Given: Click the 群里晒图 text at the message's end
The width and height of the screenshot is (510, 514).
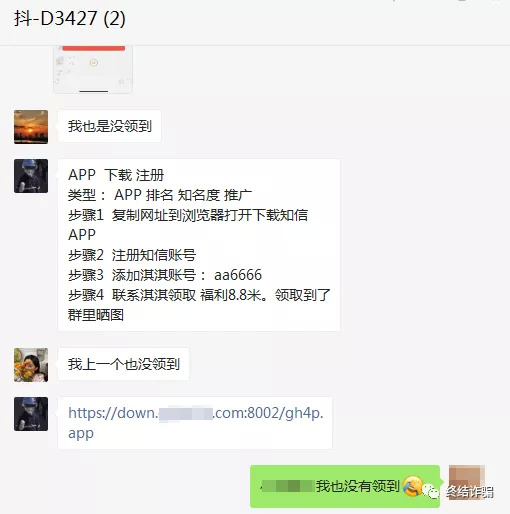Looking at the screenshot, I should point(96,315).
